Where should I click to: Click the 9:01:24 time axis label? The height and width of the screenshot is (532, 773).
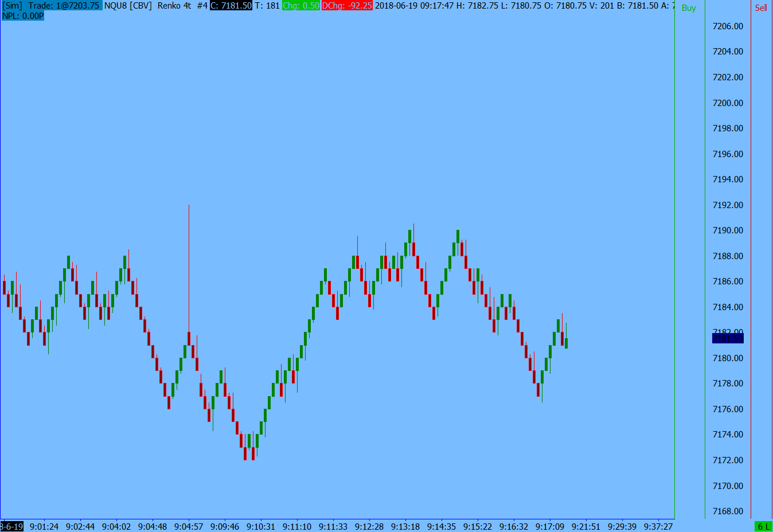pyautogui.click(x=44, y=526)
